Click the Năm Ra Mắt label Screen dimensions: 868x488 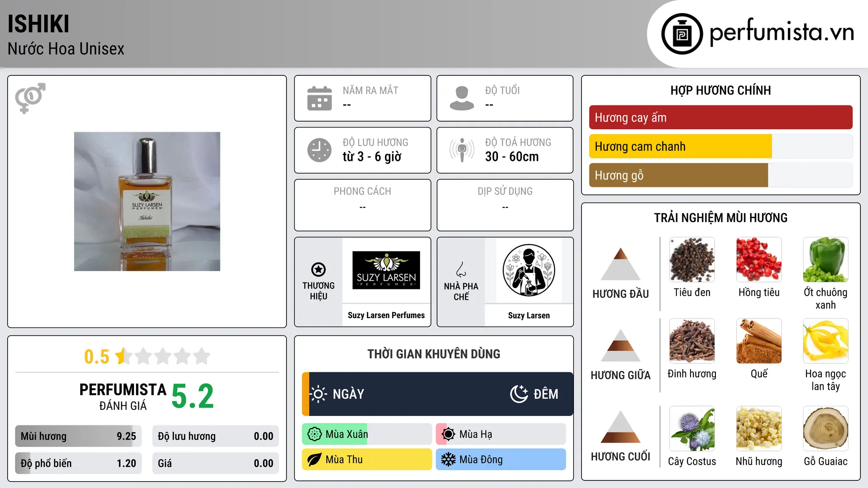[370, 90]
